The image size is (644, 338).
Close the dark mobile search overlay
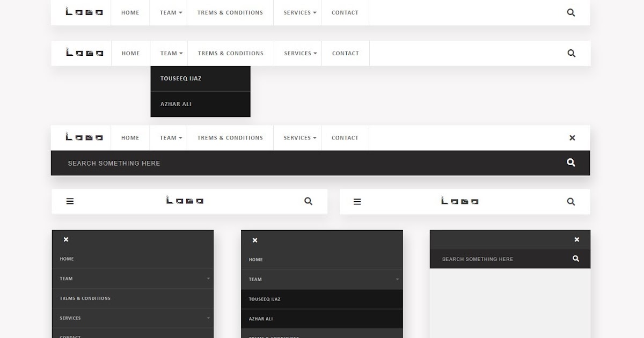coord(576,239)
